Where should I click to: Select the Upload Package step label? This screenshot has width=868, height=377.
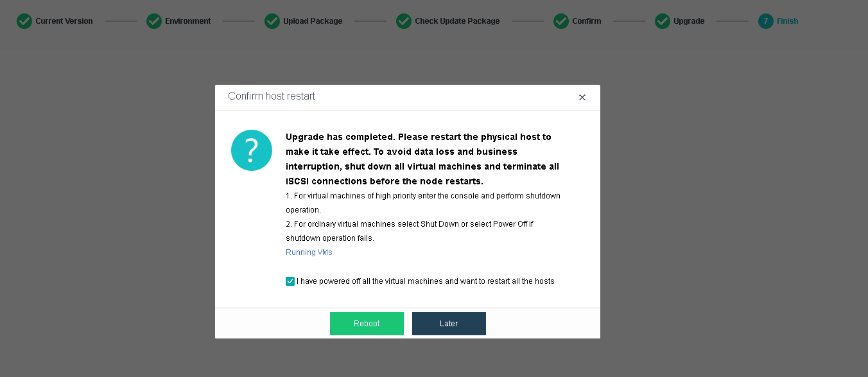pyautogui.click(x=313, y=21)
